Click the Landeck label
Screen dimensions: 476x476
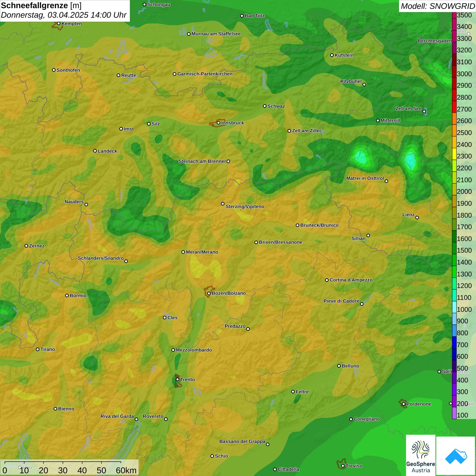(107, 151)
